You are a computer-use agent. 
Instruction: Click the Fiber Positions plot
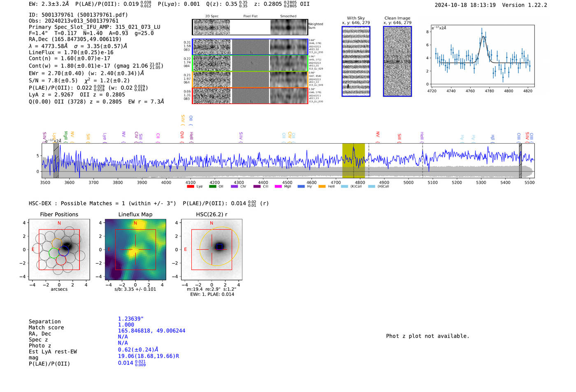click(x=59, y=250)
